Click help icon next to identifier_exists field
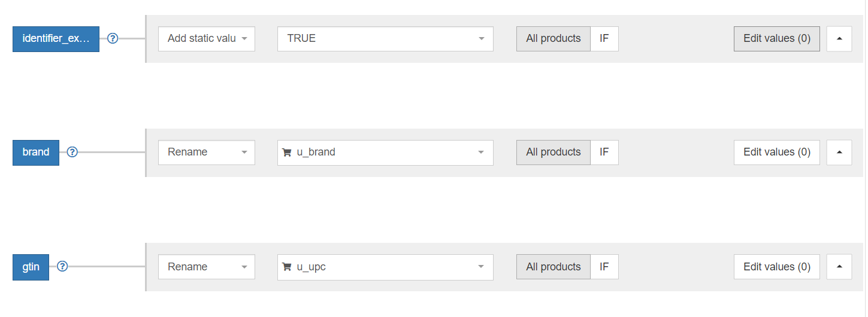The image size is (868, 317). tap(112, 38)
